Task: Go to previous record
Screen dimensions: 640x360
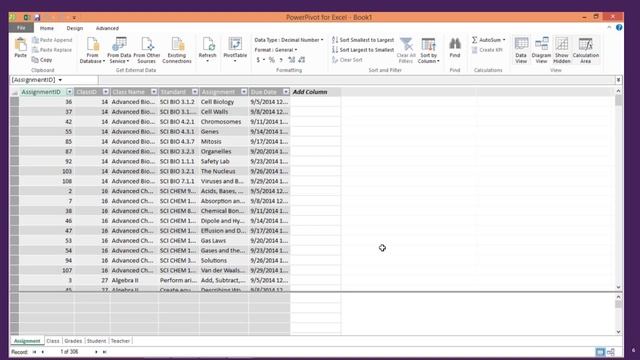Action: click(43, 352)
